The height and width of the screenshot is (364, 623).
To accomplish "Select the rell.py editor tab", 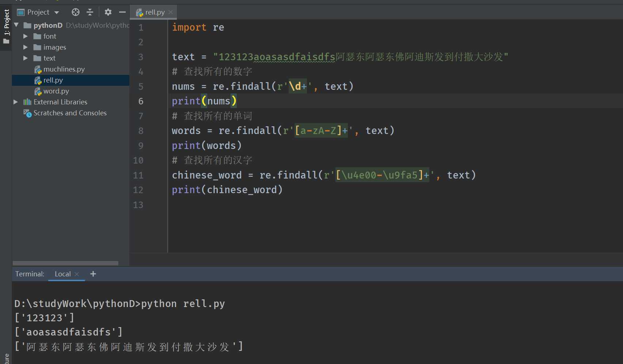I will click(153, 12).
